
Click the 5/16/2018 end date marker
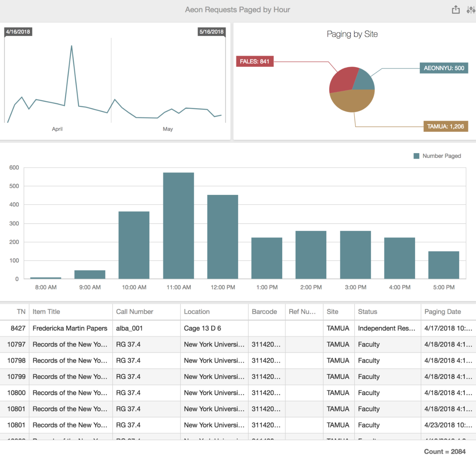tap(211, 32)
